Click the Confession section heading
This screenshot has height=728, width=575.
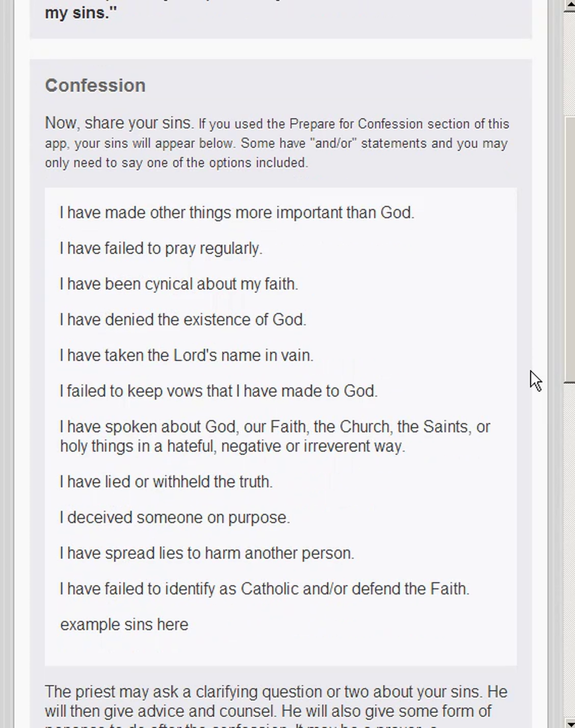point(95,85)
